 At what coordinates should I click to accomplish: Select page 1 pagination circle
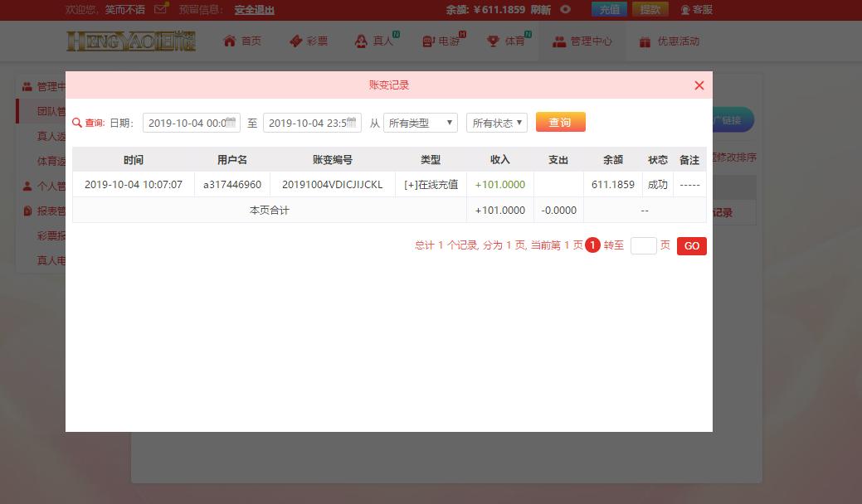(x=592, y=245)
